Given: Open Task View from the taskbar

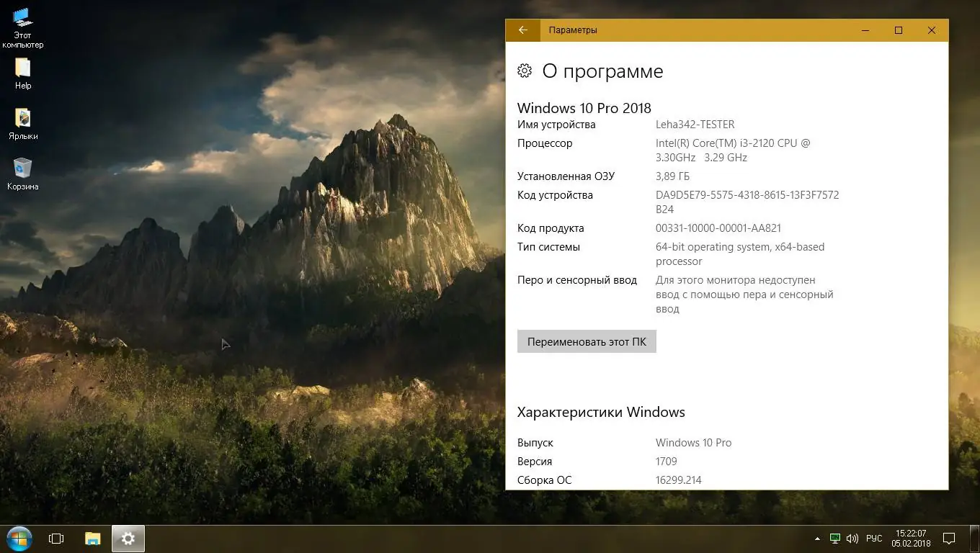Looking at the screenshot, I should pyautogui.click(x=56, y=539).
